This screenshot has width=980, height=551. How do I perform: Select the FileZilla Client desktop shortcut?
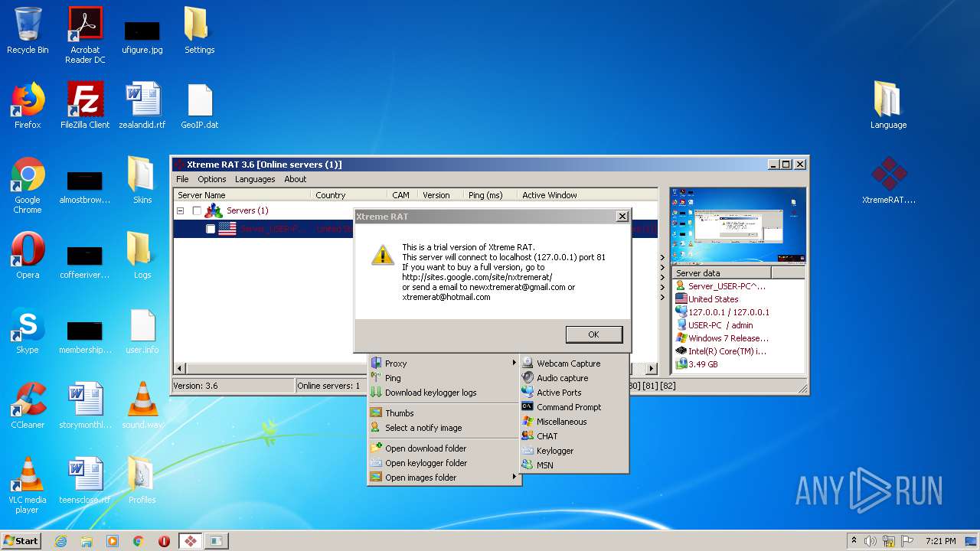pos(85,105)
